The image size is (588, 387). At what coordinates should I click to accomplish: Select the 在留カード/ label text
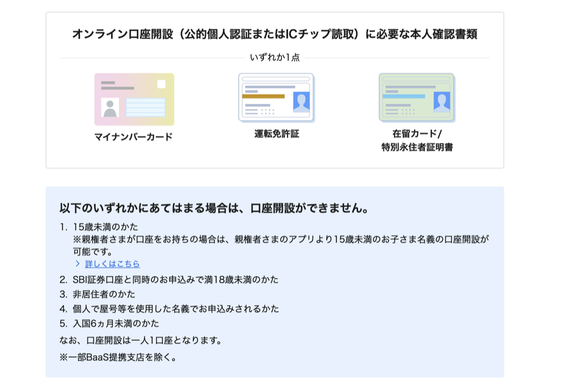417,134
